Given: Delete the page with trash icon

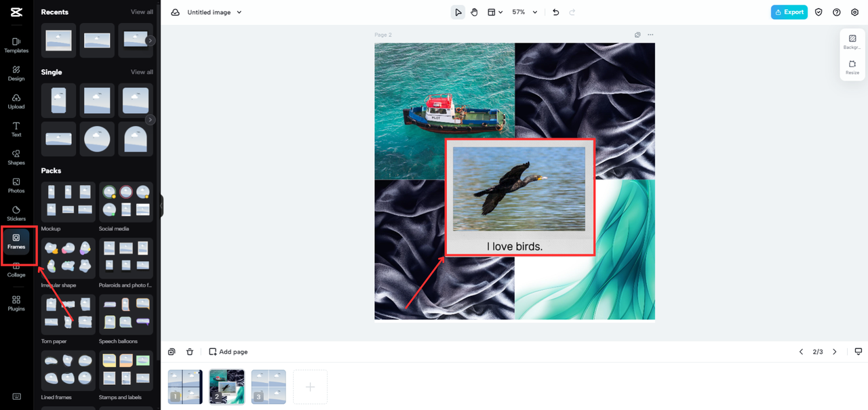Looking at the screenshot, I should click(190, 352).
